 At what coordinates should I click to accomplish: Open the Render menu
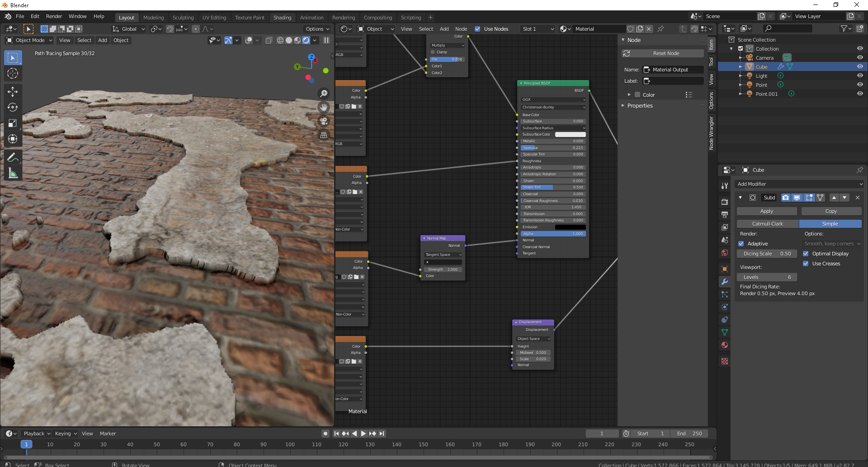coord(54,16)
